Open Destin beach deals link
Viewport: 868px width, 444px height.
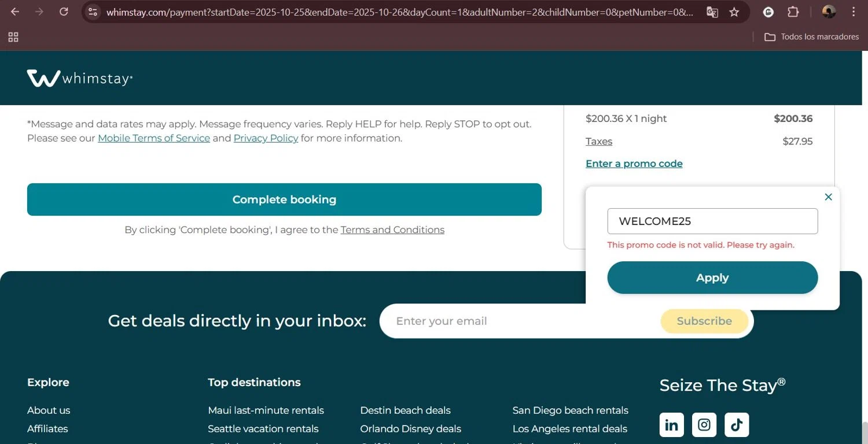pos(405,410)
